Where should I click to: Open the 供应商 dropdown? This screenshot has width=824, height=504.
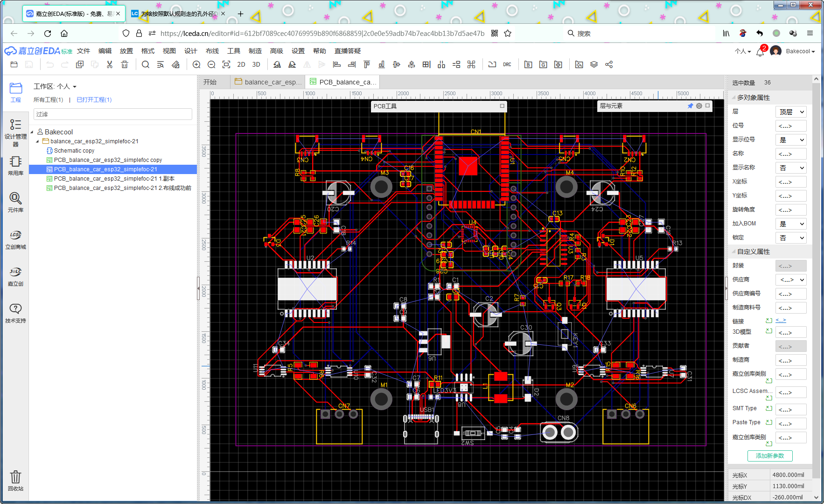[x=791, y=280]
